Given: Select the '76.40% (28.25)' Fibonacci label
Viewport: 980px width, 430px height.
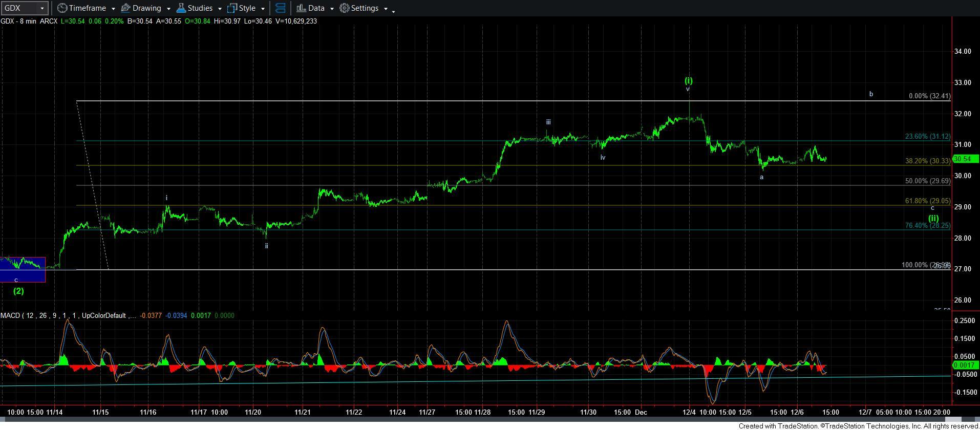Looking at the screenshot, I should tap(928, 225).
